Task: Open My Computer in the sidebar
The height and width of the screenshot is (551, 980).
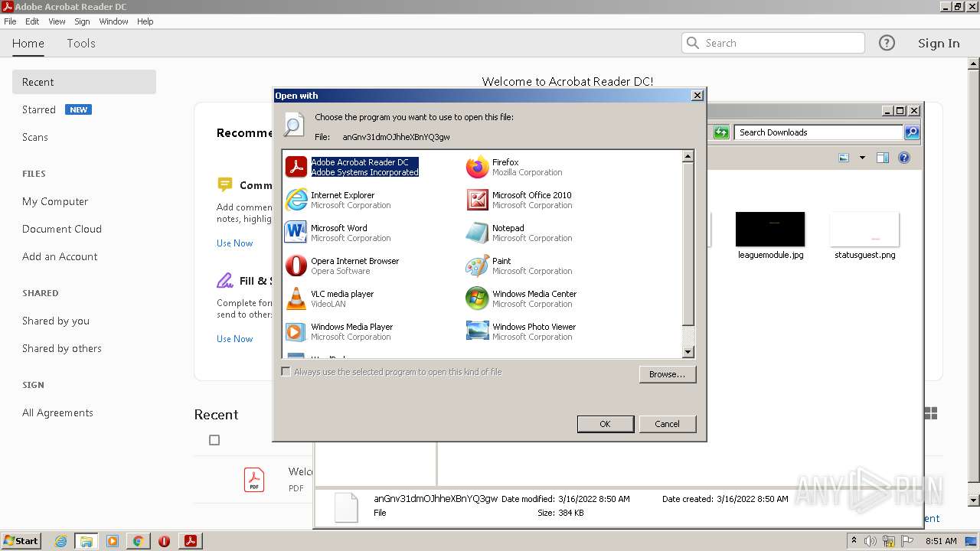Action: 55,201
